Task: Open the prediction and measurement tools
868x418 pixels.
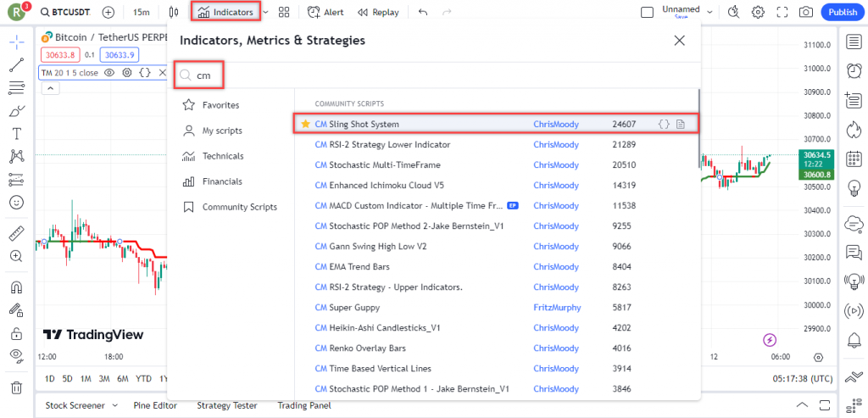Action: [x=17, y=180]
